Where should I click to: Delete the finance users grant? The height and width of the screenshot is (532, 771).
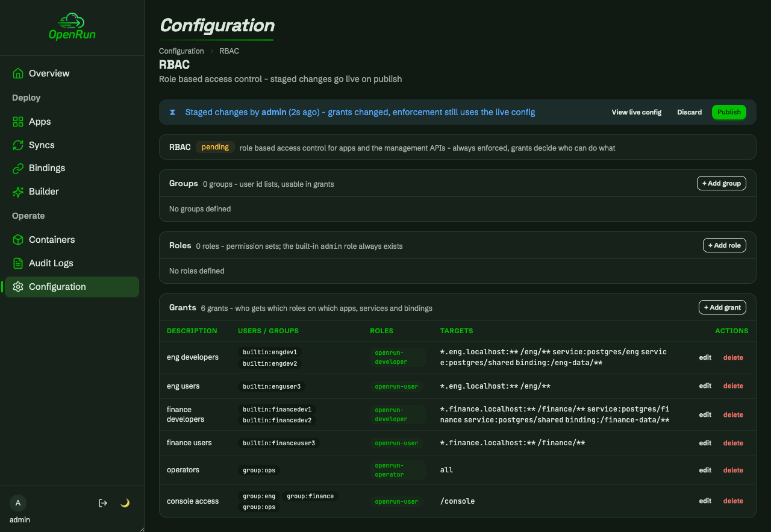coord(733,443)
